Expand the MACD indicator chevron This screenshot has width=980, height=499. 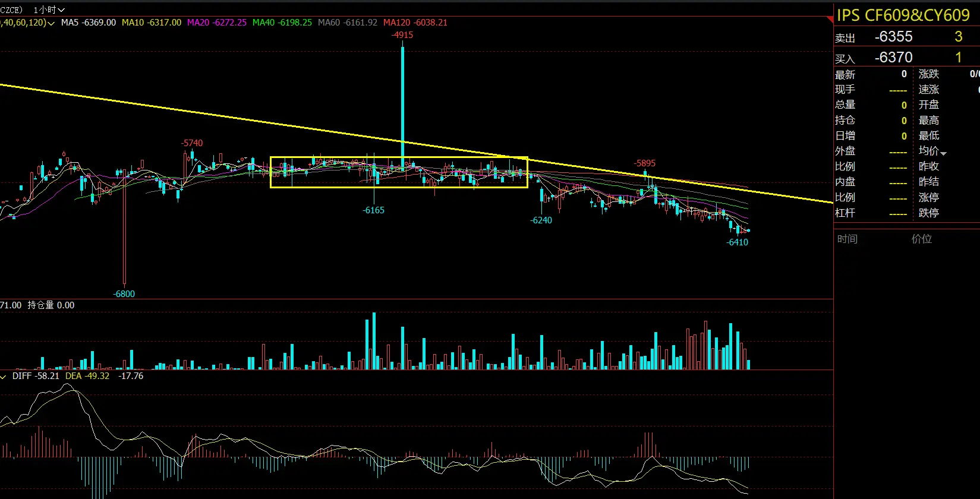click(3, 377)
